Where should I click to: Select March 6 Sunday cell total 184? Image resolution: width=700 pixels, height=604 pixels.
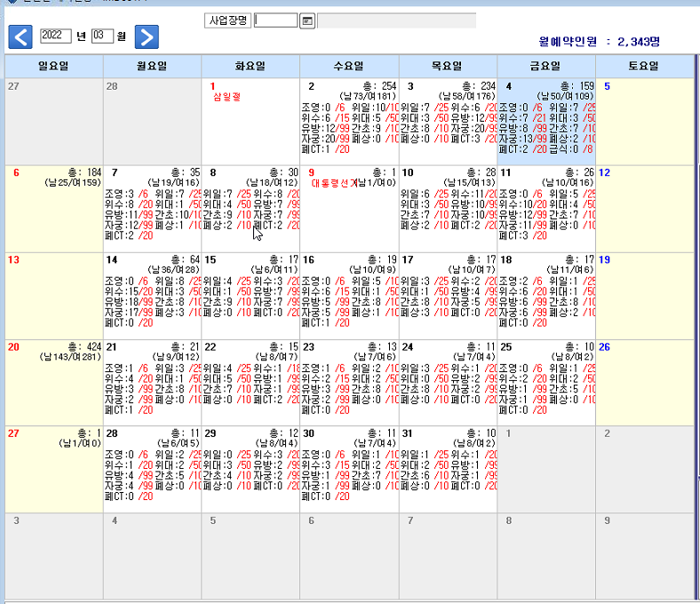(x=54, y=209)
